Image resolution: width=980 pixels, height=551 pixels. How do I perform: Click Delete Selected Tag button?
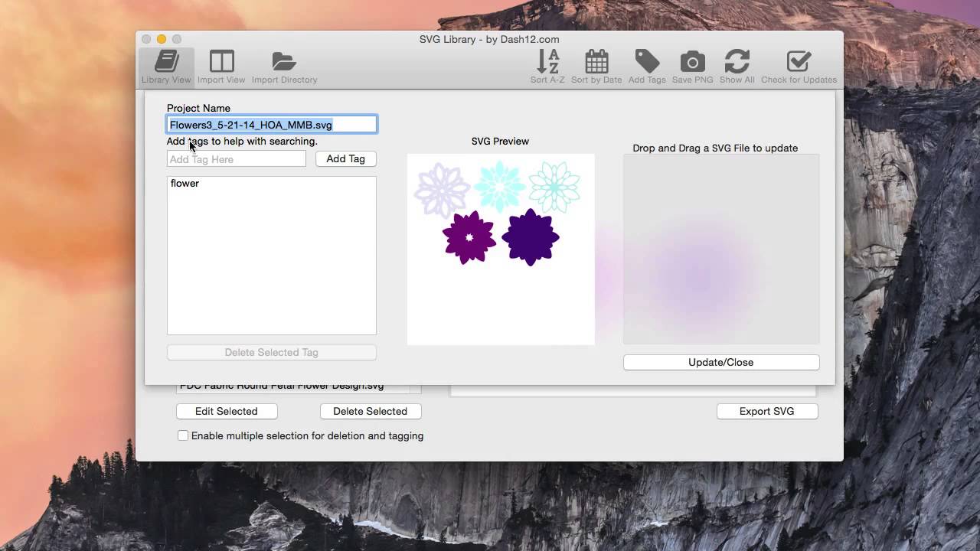click(x=272, y=352)
